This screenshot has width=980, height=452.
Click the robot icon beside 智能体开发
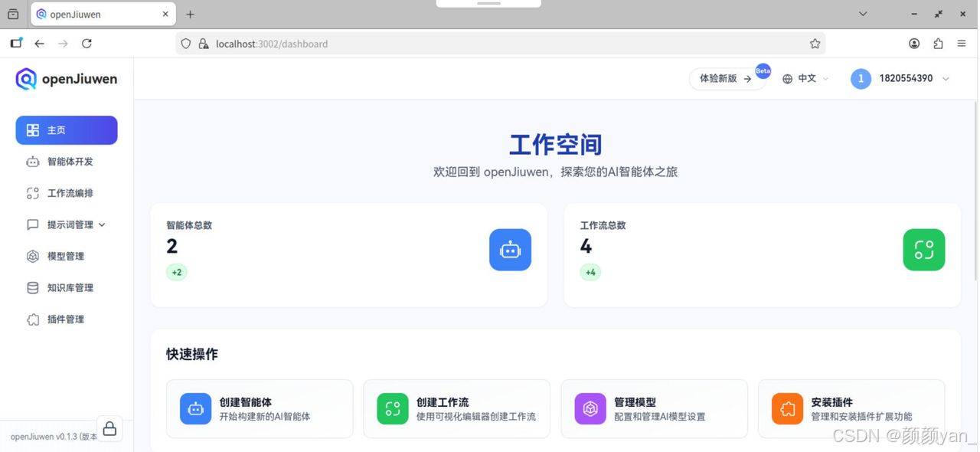(x=33, y=162)
